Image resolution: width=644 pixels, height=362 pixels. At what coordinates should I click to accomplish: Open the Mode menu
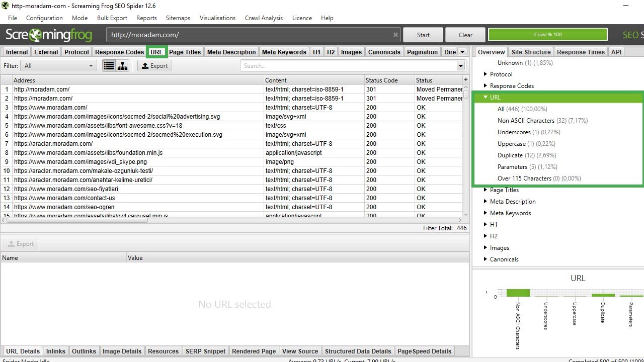79,18
